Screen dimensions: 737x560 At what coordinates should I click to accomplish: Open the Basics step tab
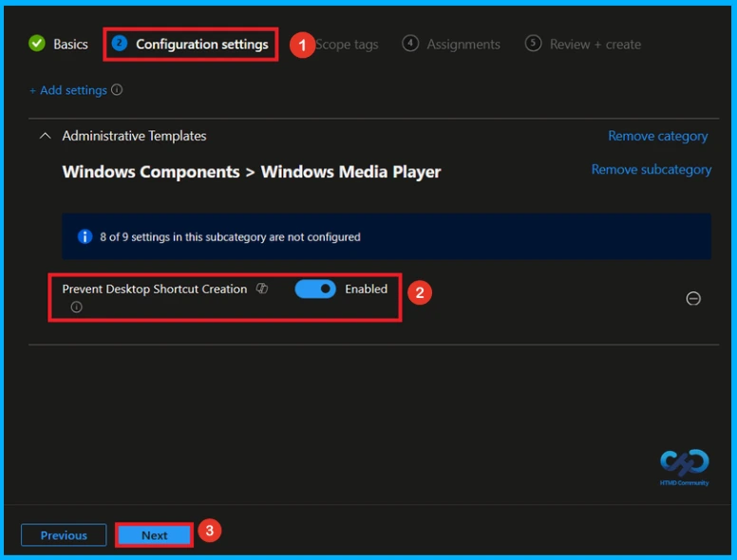click(x=58, y=45)
